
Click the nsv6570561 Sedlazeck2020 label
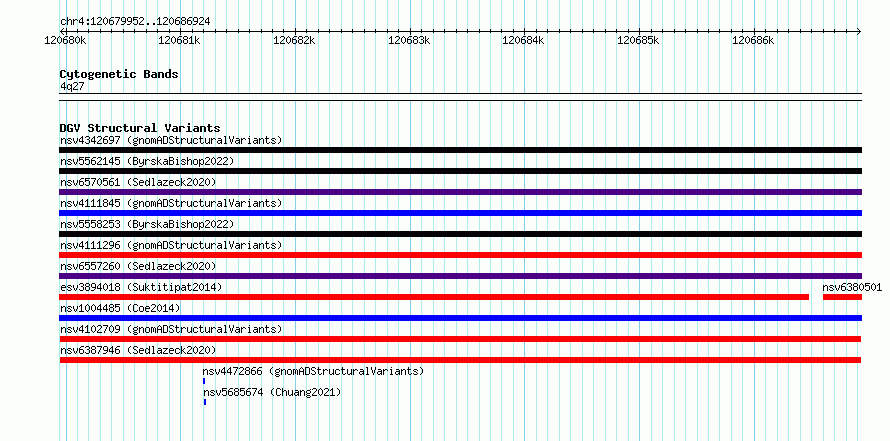[138, 182]
